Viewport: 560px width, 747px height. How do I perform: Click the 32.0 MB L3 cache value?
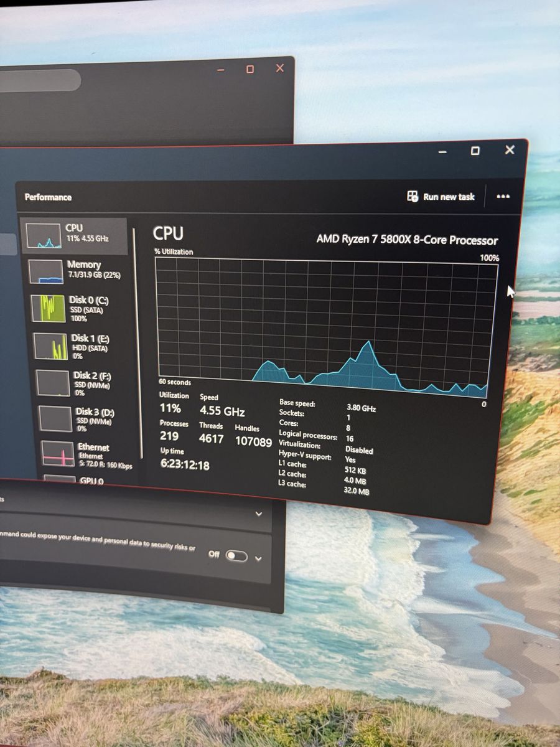click(x=356, y=491)
